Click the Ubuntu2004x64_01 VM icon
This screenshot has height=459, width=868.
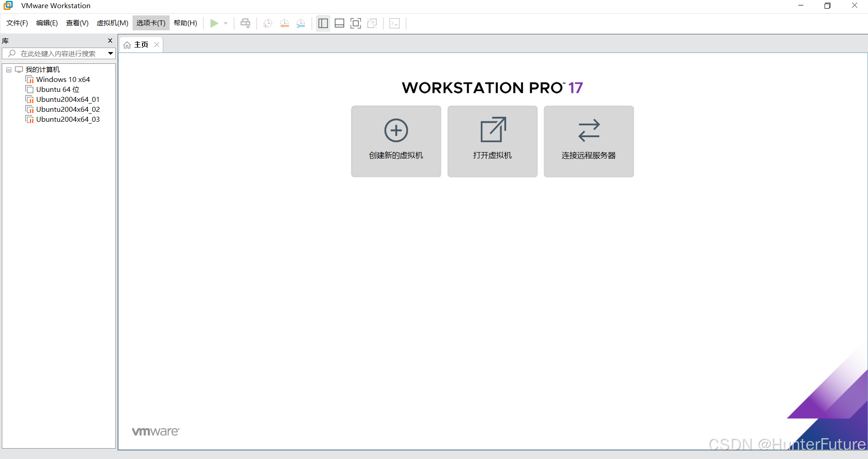coord(30,100)
